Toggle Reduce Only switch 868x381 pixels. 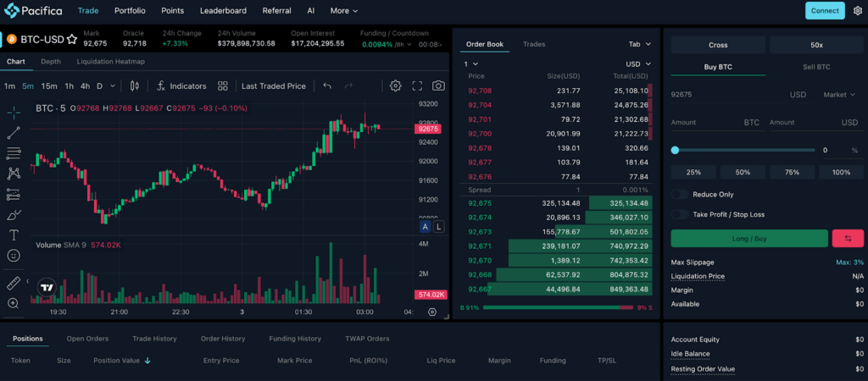(681, 195)
